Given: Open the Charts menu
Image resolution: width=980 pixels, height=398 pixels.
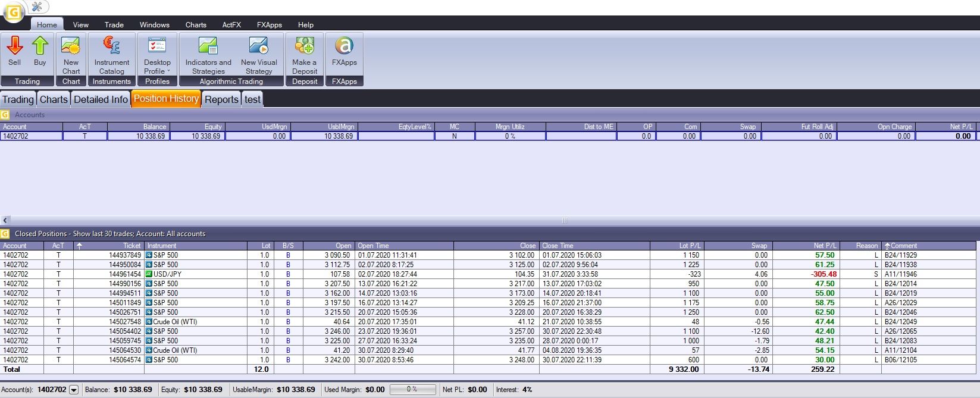Looking at the screenshot, I should [x=196, y=24].
